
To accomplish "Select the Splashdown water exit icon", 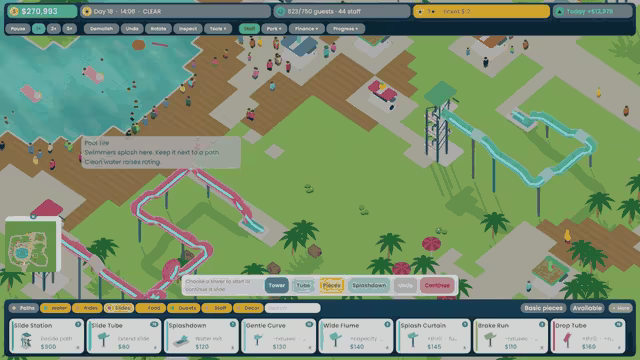I will tap(181, 341).
